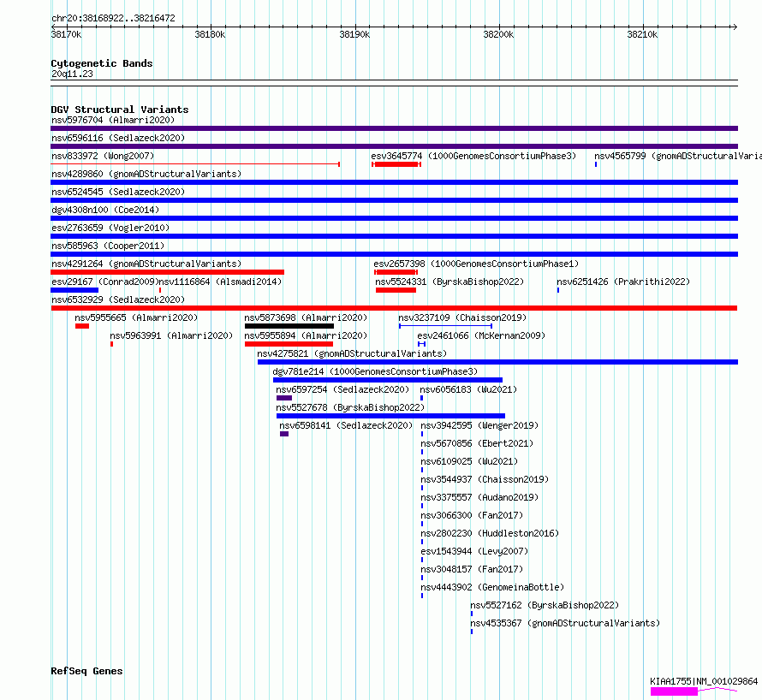Click nsv3048157 (Fan2017) label
Viewport: 762px width, 700px height.
tap(472, 569)
